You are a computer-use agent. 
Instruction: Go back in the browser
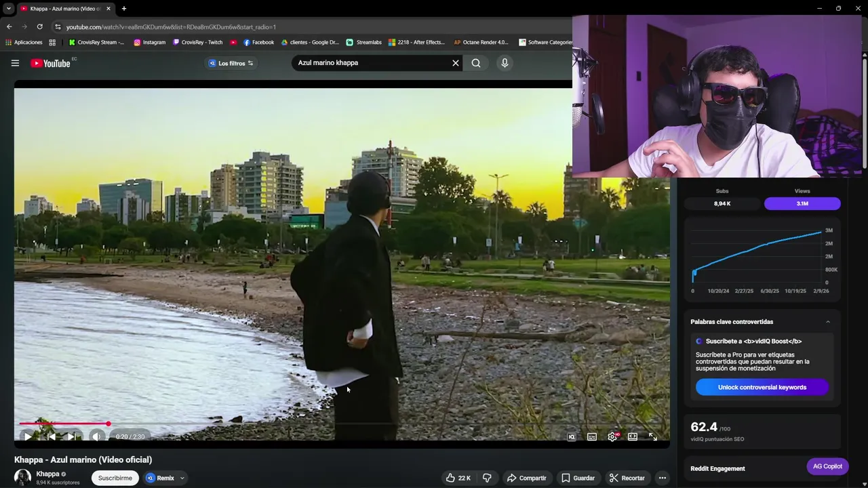[x=9, y=26]
